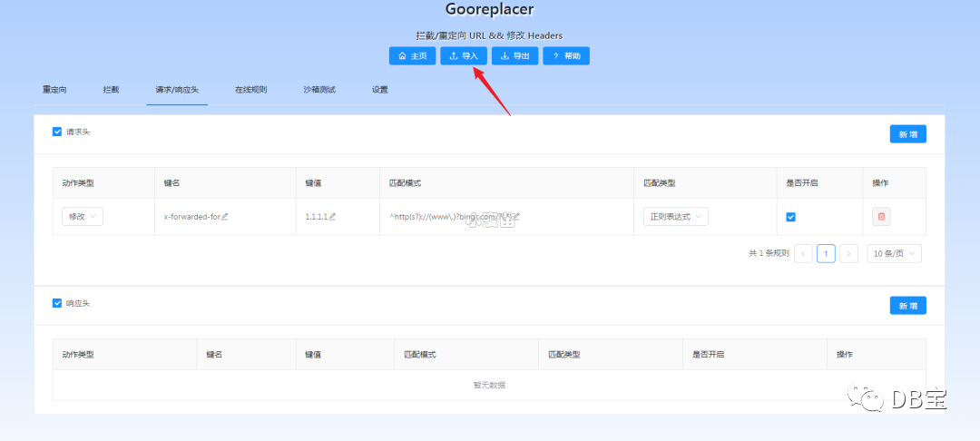Image resolution: width=980 pixels, height=441 pixels.
Task: Open the 在线规则 tab
Action: point(251,90)
